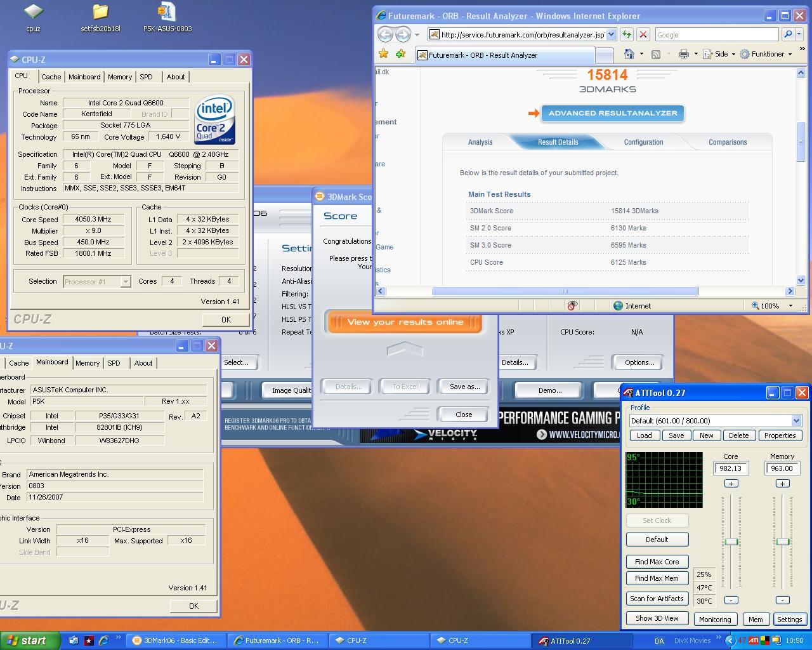This screenshot has height=650, width=812.
Task: Click the IE zoom level magnifier icon
Action: (756, 306)
